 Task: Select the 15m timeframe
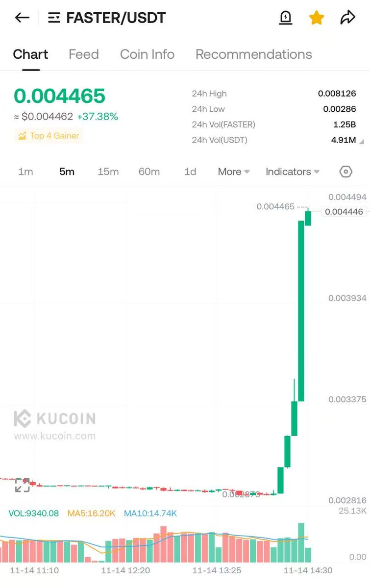pyautogui.click(x=108, y=171)
